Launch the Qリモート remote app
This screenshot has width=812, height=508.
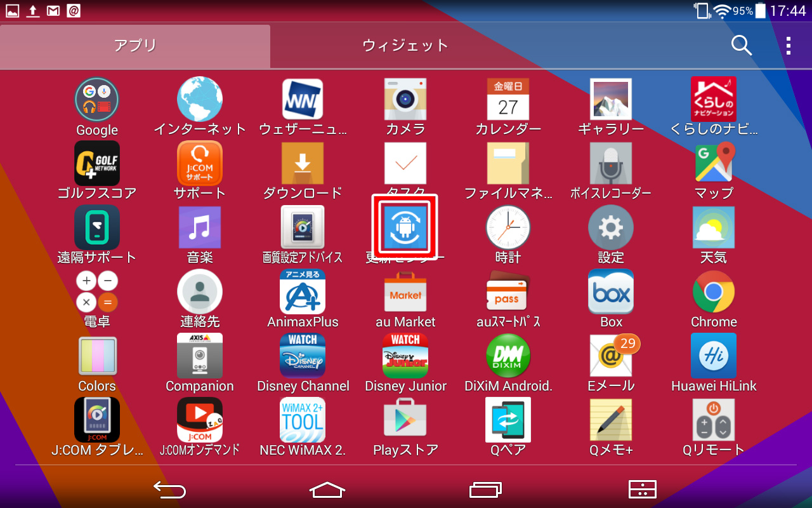[714, 420]
